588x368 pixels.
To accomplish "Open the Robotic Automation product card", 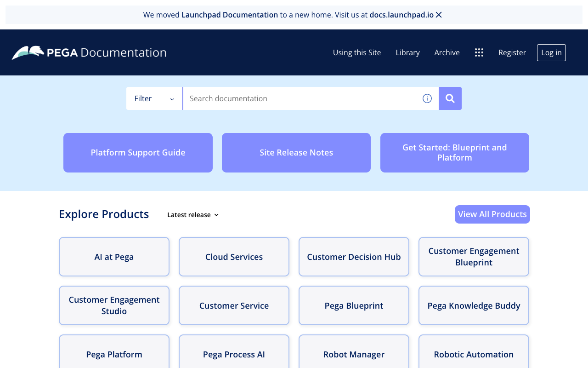I will click(474, 352).
